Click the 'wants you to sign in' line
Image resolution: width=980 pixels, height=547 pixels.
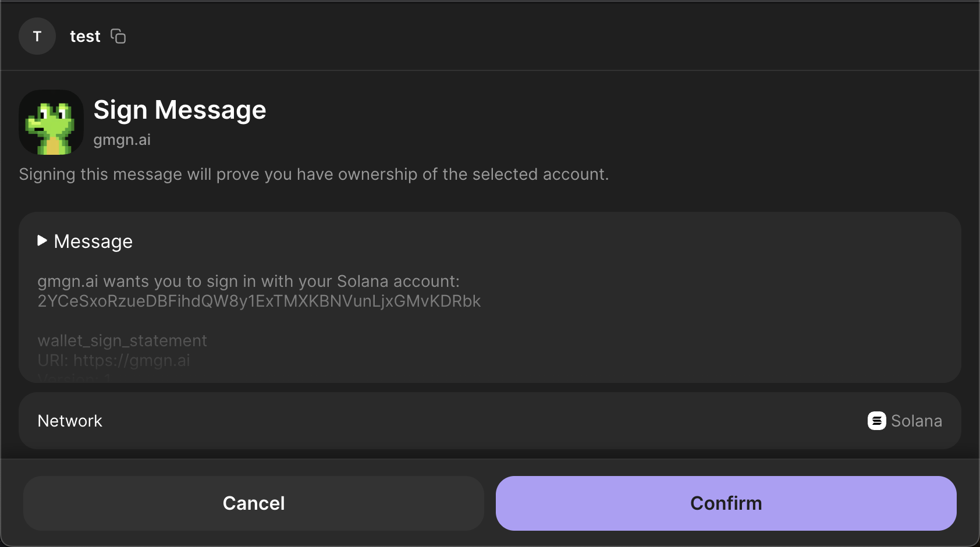(248, 282)
